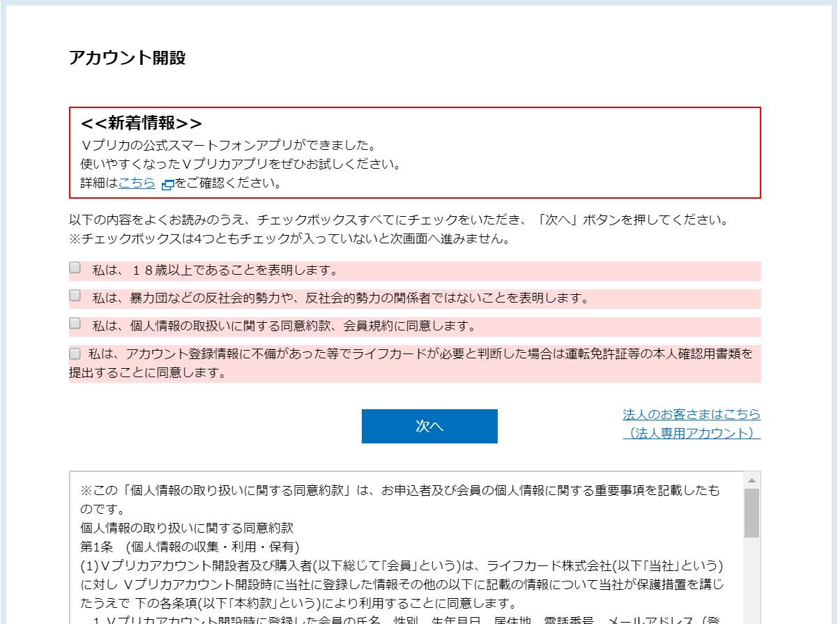Enable the 同意約款・会員規約 agreement checkbox
The width and height of the screenshot is (840, 624).
(x=75, y=324)
